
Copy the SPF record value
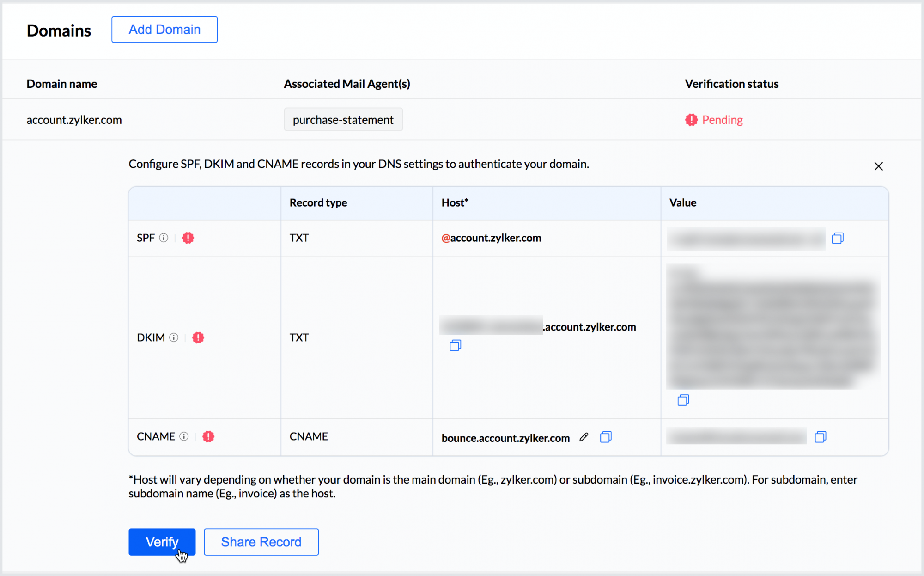tap(837, 239)
